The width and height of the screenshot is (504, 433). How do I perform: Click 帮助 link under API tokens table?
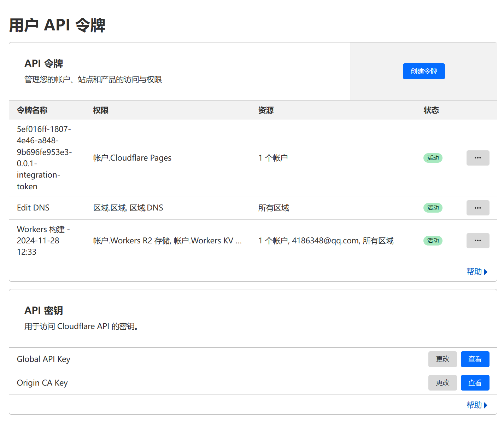pyautogui.click(x=476, y=272)
